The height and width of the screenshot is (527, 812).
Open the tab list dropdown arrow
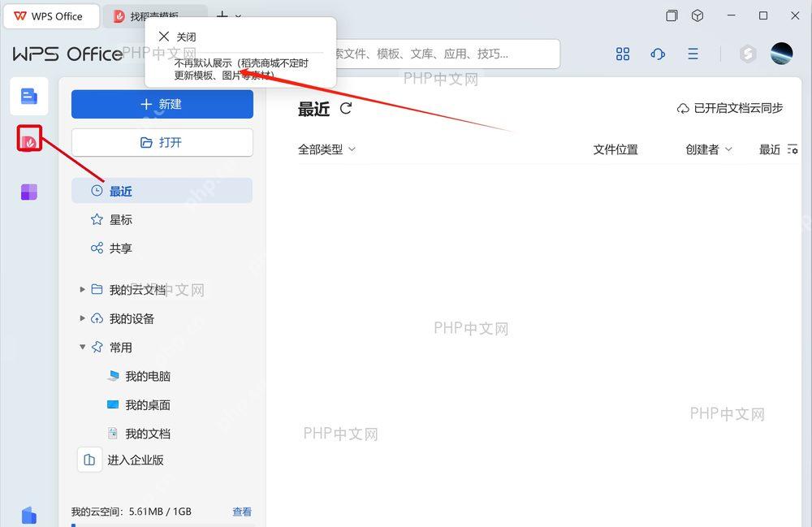point(238,15)
